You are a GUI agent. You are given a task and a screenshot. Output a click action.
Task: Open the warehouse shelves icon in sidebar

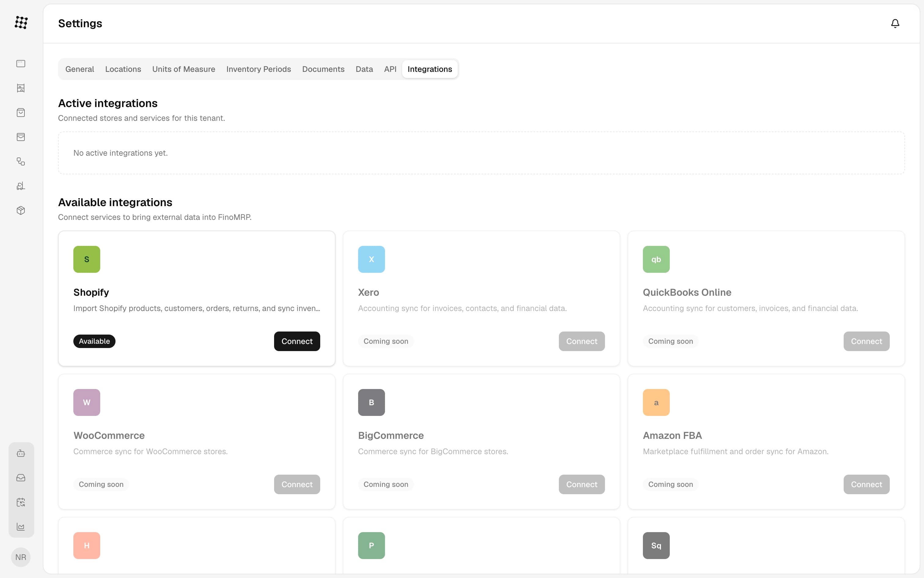(x=21, y=88)
